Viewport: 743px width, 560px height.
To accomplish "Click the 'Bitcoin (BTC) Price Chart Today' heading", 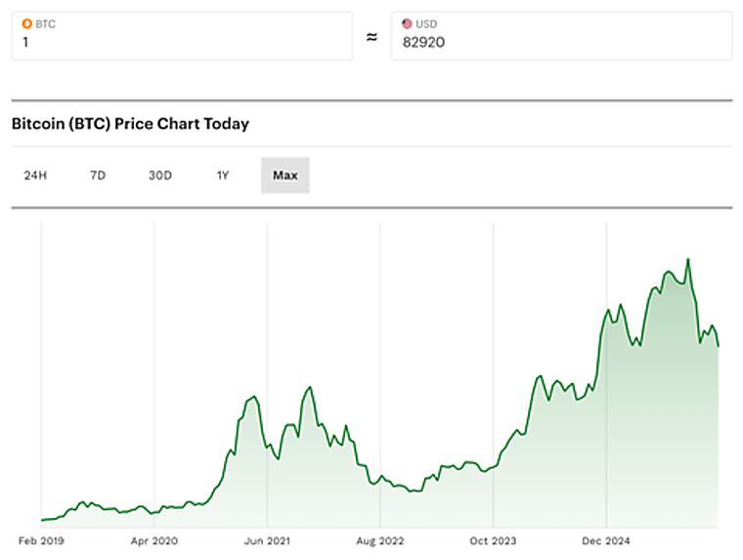I will click(130, 124).
